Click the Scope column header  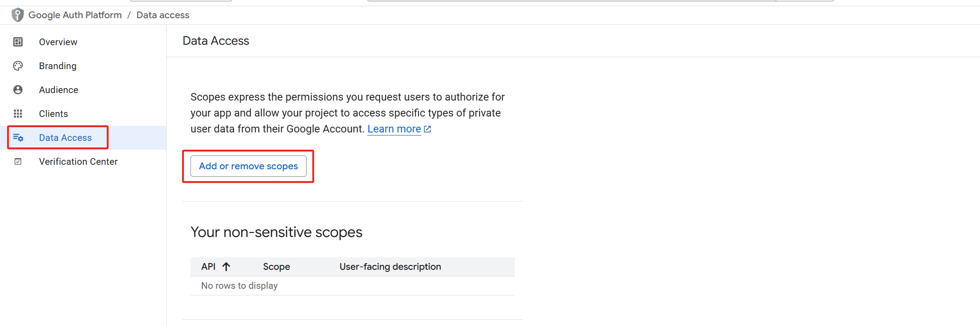click(276, 267)
